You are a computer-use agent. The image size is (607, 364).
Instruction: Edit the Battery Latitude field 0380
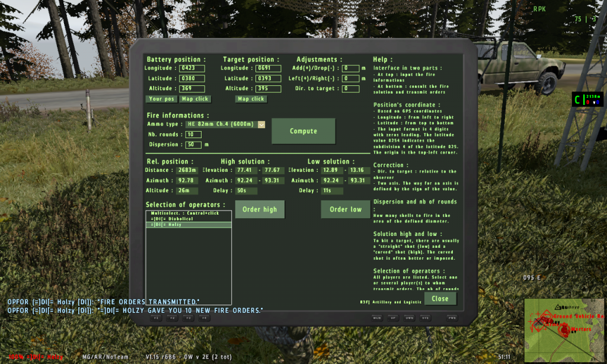[192, 78]
